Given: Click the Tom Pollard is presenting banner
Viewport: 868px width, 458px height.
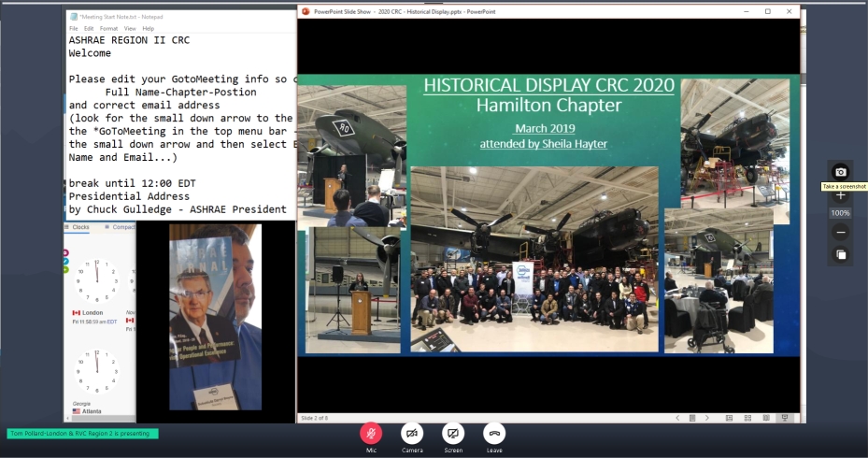Looking at the screenshot, I should click(82, 434).
